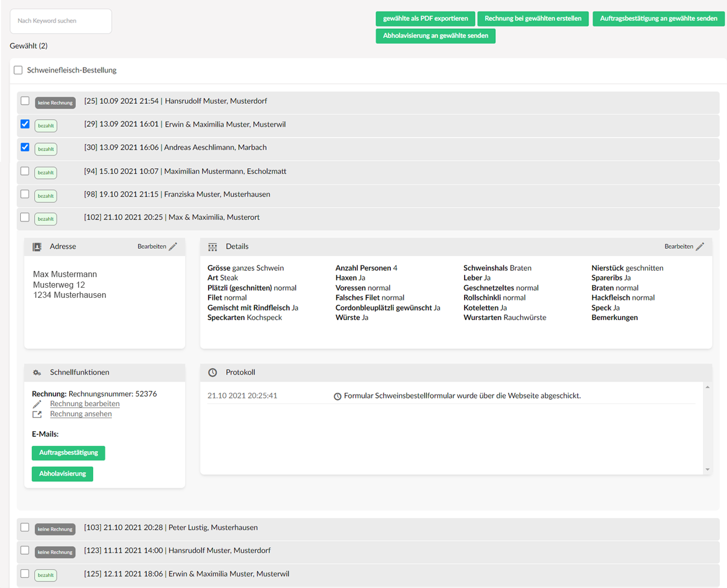The height and width of the screenshot is (588, 727).
Task: Check order [98] Franziska Muster
Action: click(x=25, y=194)
